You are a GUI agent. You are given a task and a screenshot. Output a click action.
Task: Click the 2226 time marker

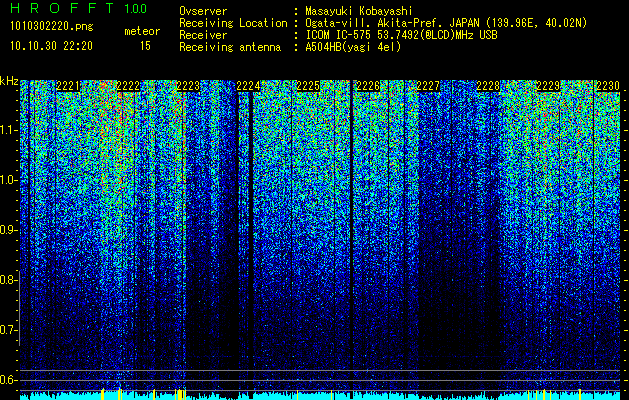(x=368, y=86)
